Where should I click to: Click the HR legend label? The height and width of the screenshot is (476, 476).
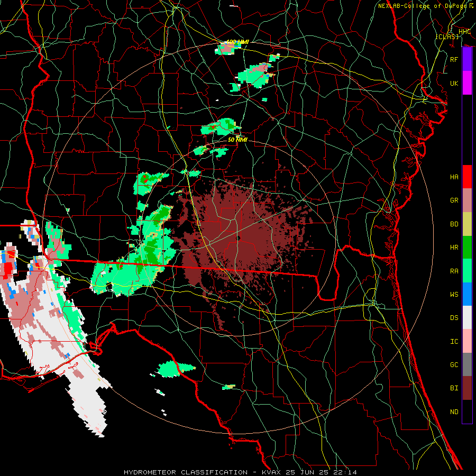(x=454, y=248)
